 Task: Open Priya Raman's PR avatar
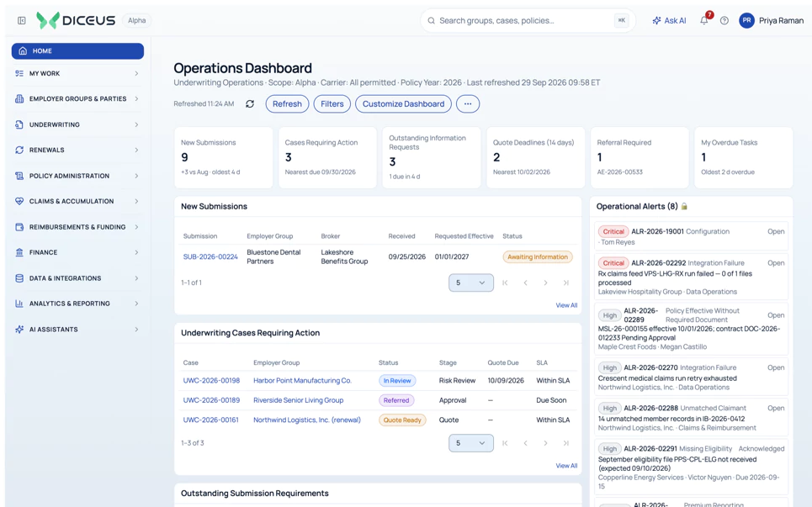click(x=746, y=21)
